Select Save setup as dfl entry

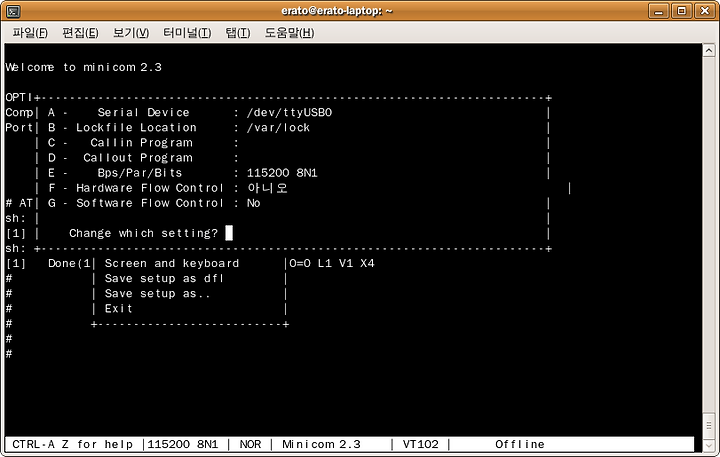164,279
